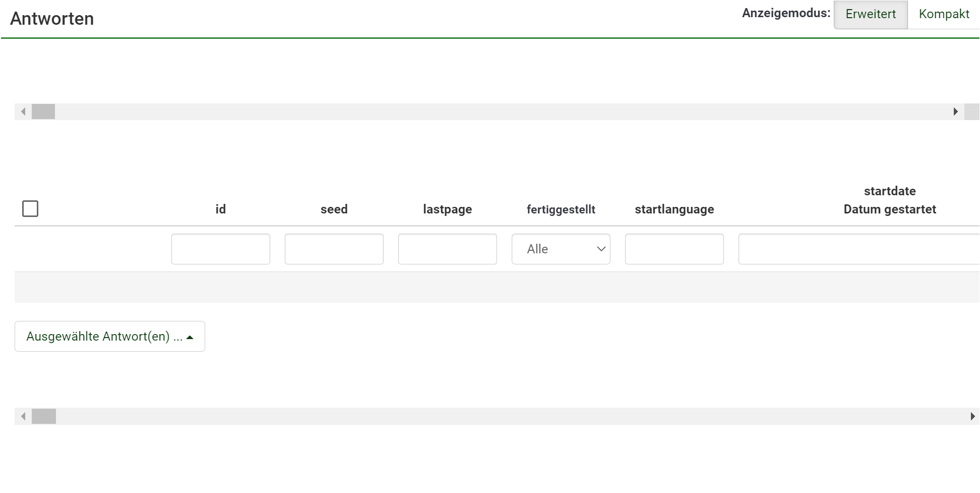Switch display mode to Erweitert
The height and width of the screenshot is (493, 980).
coord(870,14)
